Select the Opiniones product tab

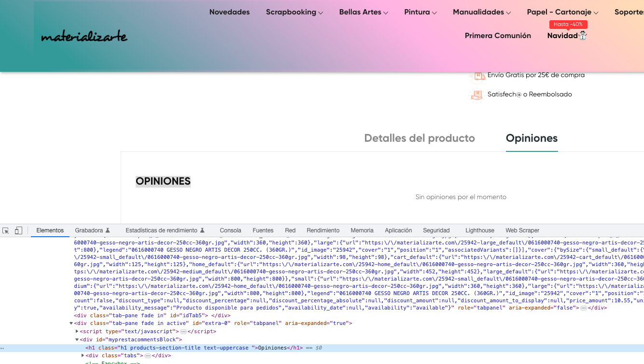pos(532,138)
